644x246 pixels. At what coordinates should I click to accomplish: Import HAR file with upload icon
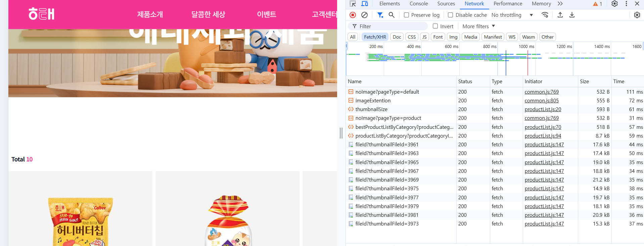560,15
